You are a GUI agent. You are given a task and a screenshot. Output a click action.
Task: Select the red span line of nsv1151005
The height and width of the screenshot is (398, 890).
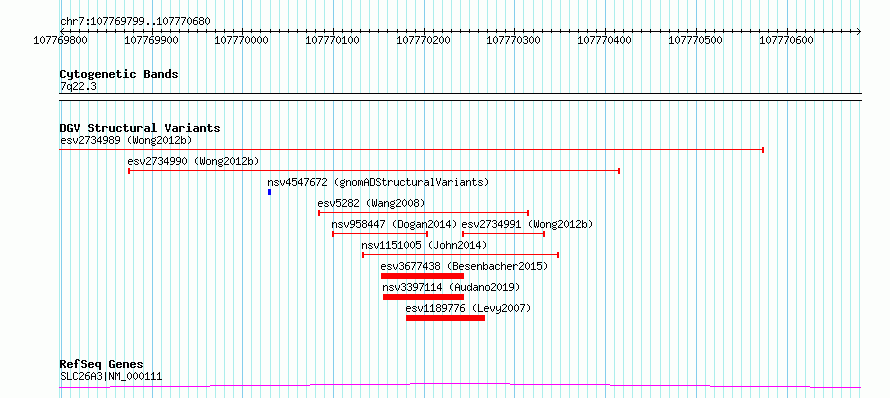tap(461, 255)
